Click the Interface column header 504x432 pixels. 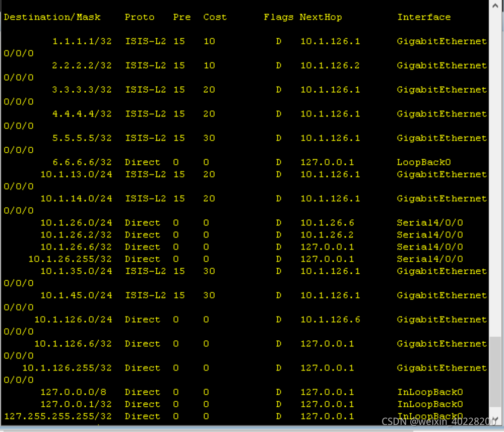point(424,17)
